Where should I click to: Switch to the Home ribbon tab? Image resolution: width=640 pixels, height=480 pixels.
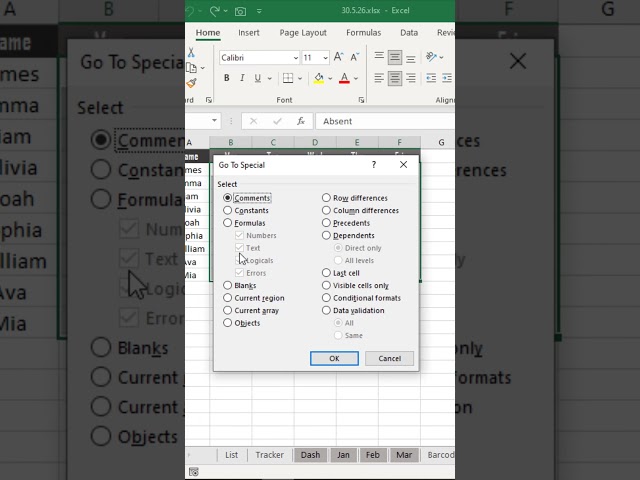[208, 33]
